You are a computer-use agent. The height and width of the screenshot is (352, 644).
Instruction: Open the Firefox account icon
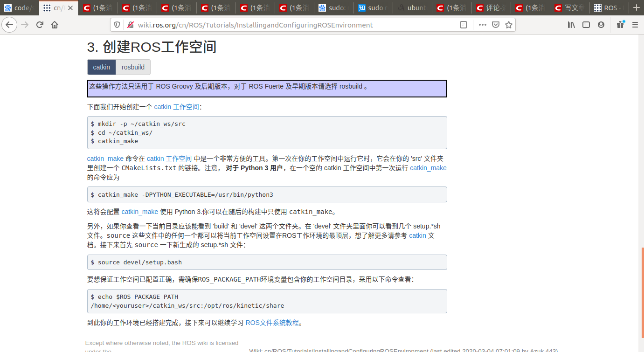pyautogui.click(x=601, y=25)
